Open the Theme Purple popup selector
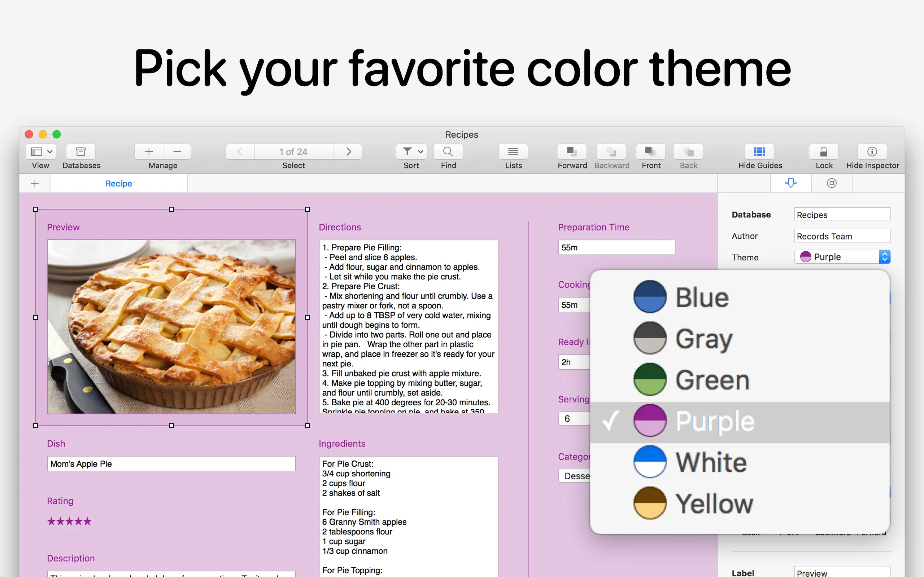Screen dimensions: 924x577 842,257
